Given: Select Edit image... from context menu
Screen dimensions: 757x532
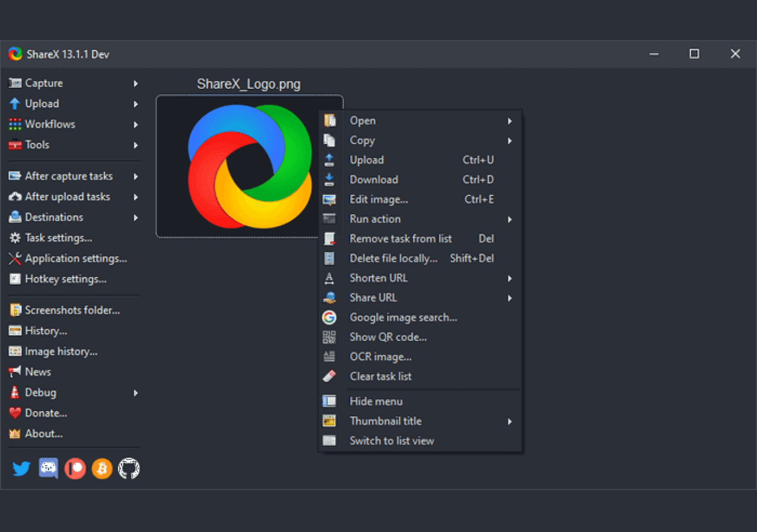Looking at the screenshot, I should [x=420, y=199].
